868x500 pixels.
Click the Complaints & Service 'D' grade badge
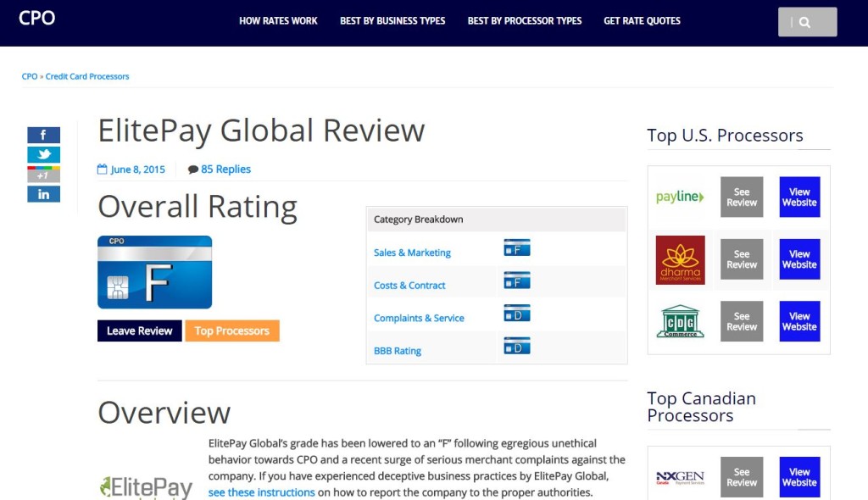coord(516,313)
